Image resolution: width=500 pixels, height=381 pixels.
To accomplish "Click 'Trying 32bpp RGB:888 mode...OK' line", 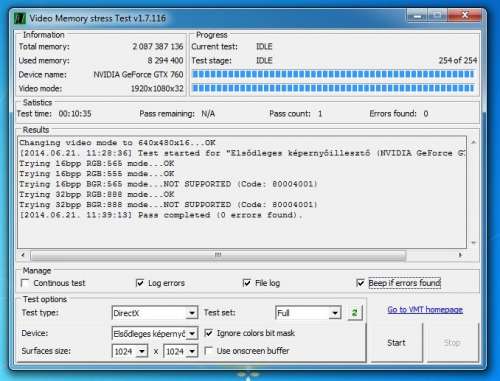I will (x=97, y=194).
